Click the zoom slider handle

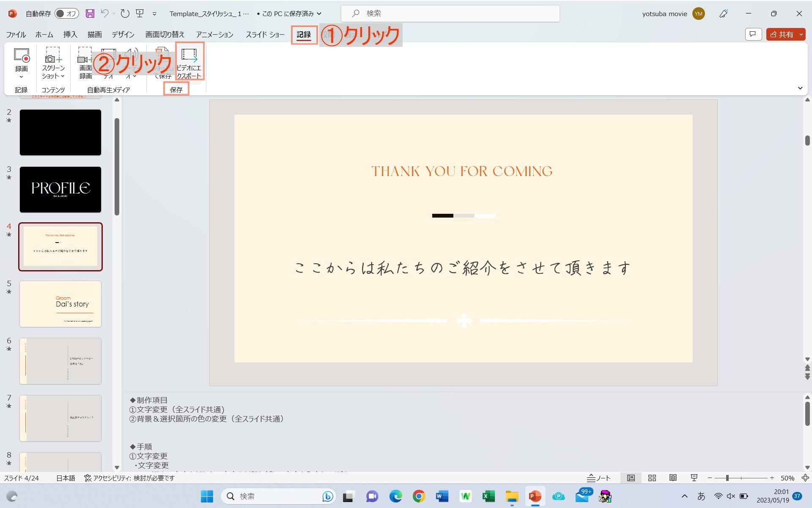click(x=727, y=478)
